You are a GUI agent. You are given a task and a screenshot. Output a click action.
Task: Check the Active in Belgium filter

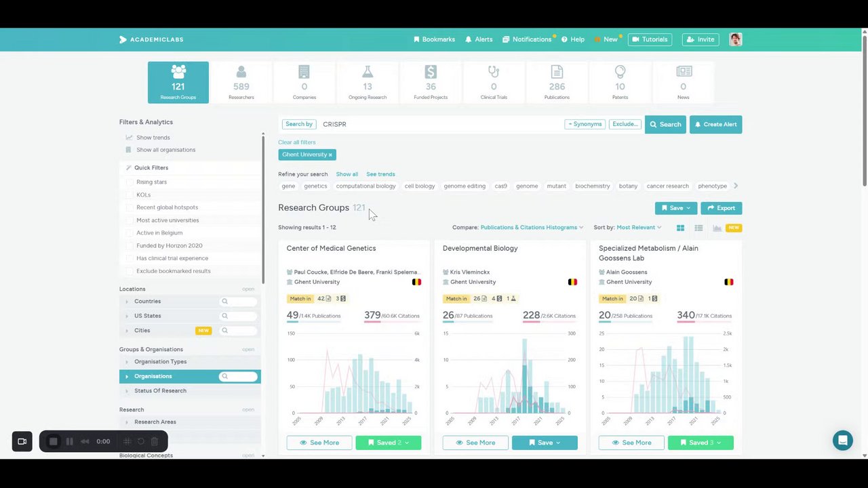130,233
